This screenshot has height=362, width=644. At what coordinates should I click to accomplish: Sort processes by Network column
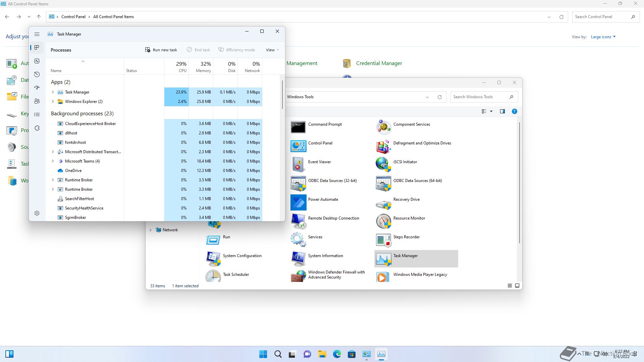[250, 66]
